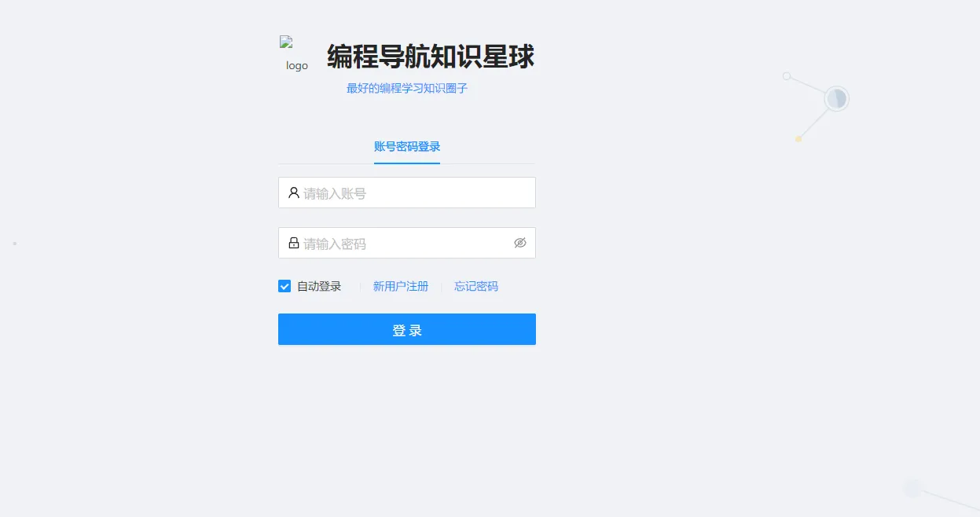Open the 新用户注册 link
Image resolution: width=980 pixels, height=517 pixels.
pyautogui.click(x=401, y=286)
